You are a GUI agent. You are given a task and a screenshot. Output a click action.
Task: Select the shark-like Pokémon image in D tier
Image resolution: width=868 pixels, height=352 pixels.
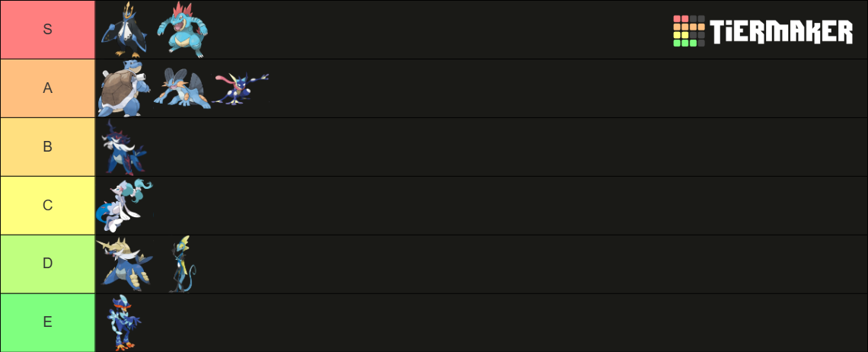tap(125, 264)
